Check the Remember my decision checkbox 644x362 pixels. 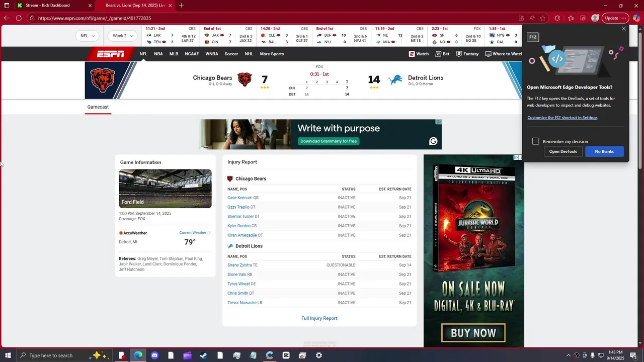pos(536,141)
